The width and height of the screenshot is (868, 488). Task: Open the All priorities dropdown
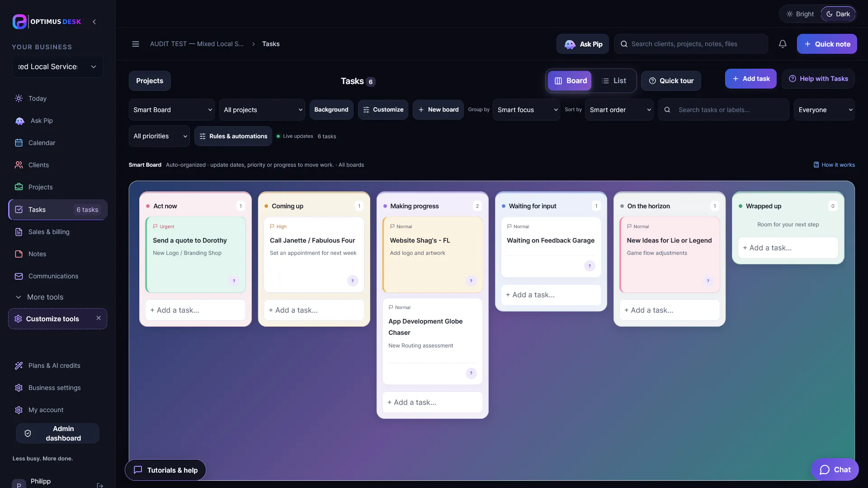click(159, 136)
